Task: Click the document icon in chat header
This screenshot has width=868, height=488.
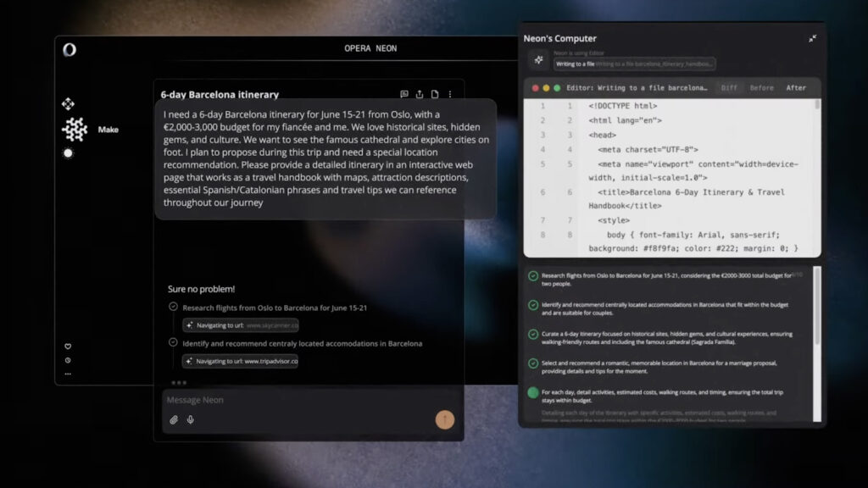Action: (x=435, y=94)
